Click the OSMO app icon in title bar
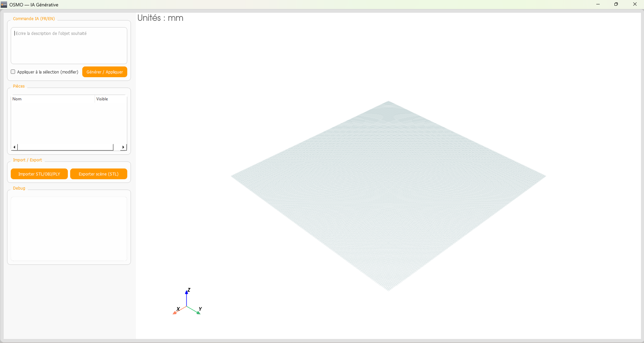Viewport: 644px width, 343px height. click(x=4, y=4)
